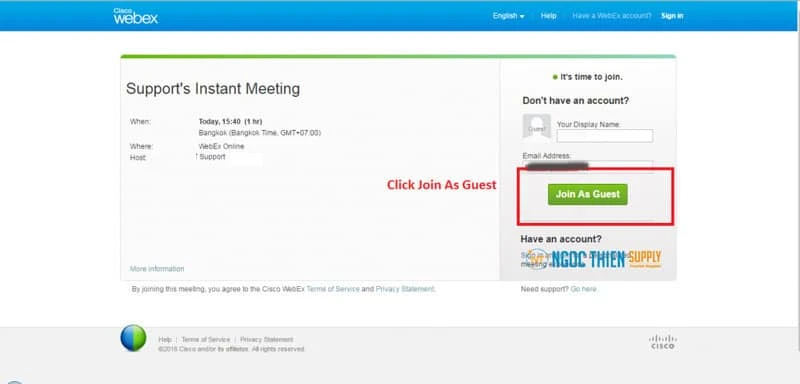The height and width of the screenshot is (384, 800).
Task: Open the footer Terms of Service link
Action: pos(206,340)
